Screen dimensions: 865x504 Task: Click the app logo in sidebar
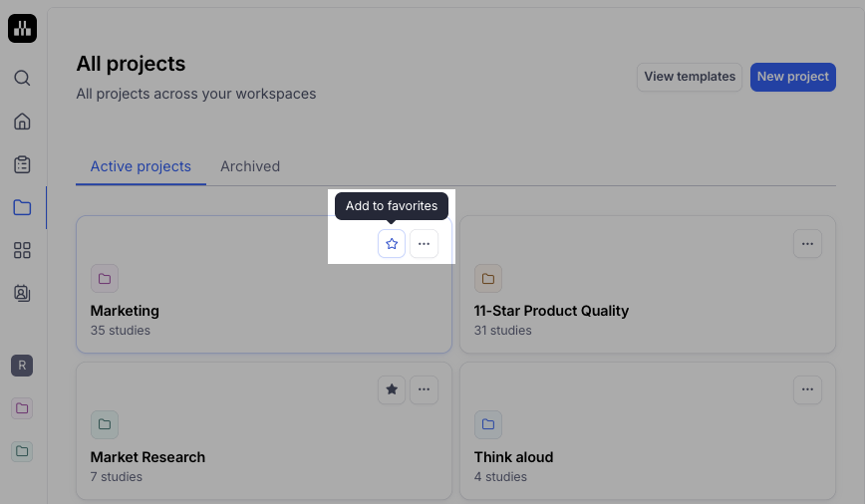(23, 28)
